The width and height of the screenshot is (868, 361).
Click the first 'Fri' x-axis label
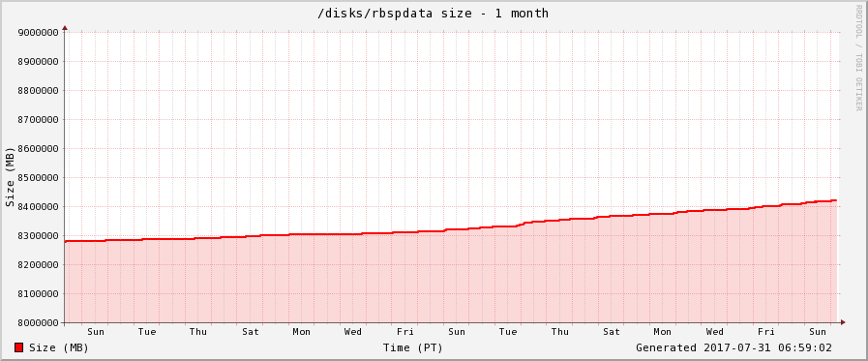point(404,332)
